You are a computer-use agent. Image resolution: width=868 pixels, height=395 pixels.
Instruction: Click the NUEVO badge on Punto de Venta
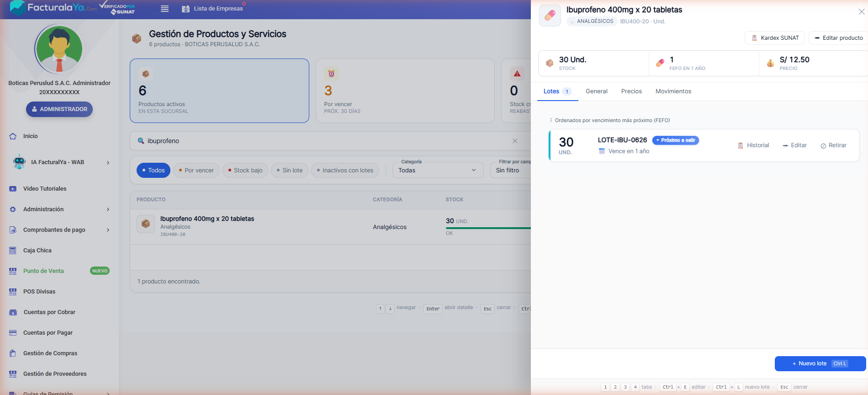click(x=100, y=271)
